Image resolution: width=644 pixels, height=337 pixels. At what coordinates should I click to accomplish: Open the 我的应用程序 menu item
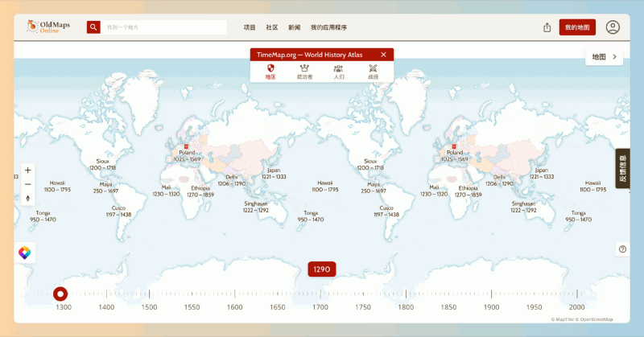(328, 27)
